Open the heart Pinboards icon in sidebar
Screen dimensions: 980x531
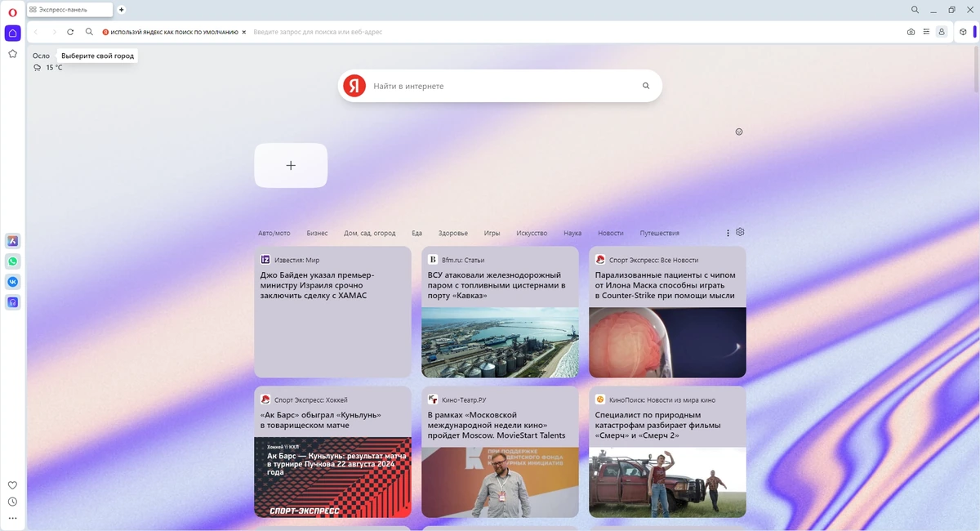click(12, 485)
